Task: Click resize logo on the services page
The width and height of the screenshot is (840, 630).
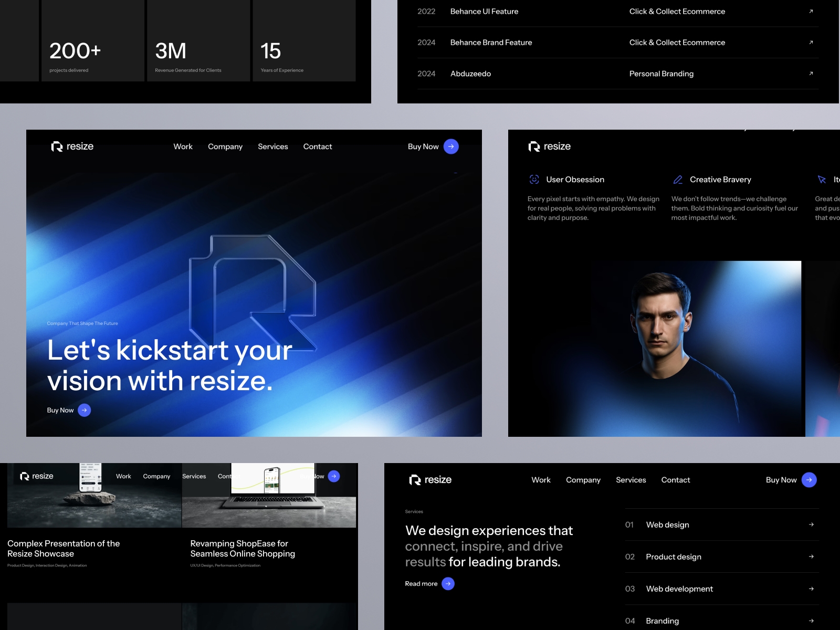Action: (430, 479)
